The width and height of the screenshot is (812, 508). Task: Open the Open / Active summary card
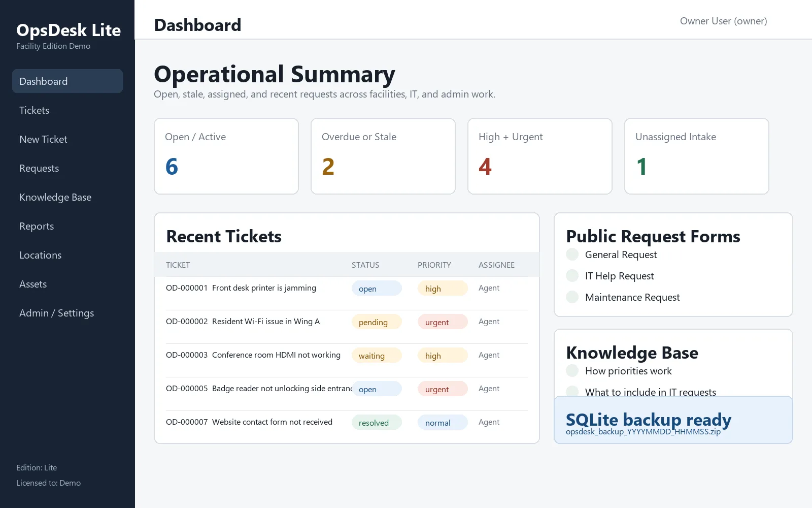226,156
